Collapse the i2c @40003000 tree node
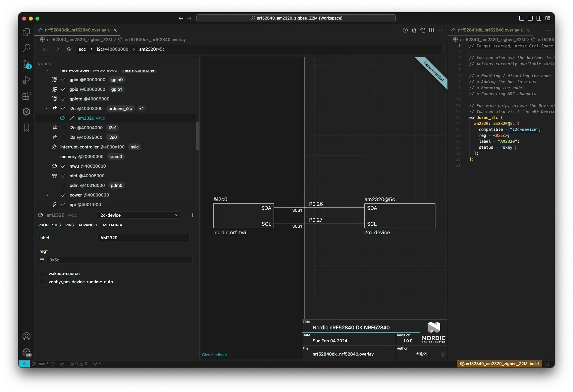The height and width of the screenshot is (392, 573). 47,108
